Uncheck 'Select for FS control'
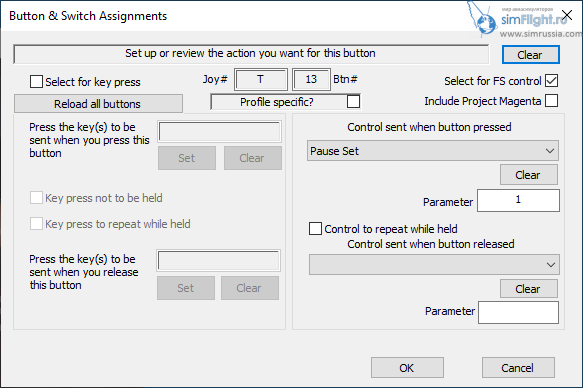The image size is (583, 388). pos(551,81)
